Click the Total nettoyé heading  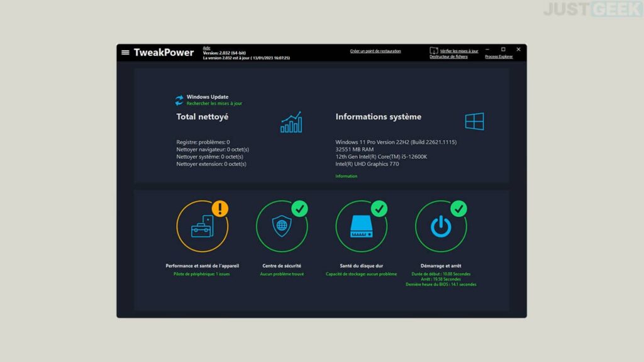(x=202, y=117)
